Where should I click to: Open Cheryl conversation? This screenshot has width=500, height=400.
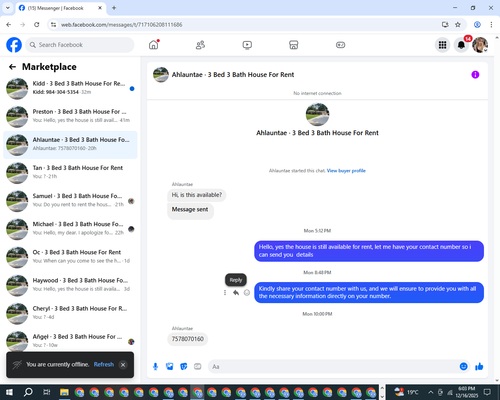pyautogui.click(x=70, y=313)
